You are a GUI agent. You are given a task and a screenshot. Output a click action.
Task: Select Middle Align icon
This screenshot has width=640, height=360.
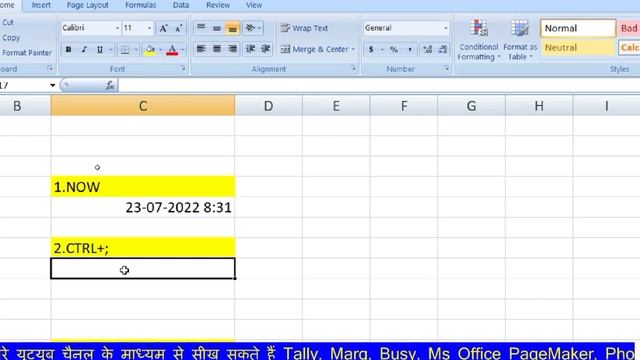(217, 28)
